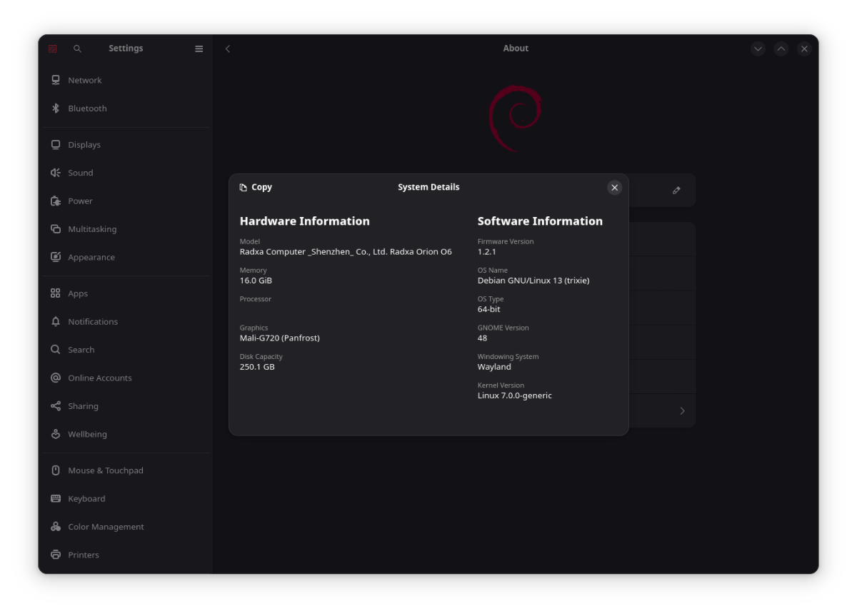Click the Online Accounts at-sign icon
The width and height of the screenshot is (857, 616).
tap(56, 378)
